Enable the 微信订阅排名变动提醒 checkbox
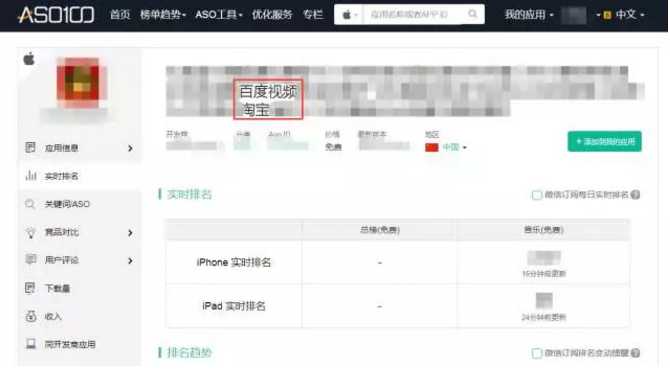 click(537, 353)
